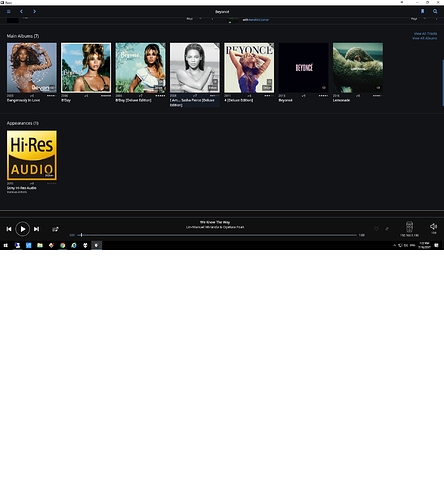This screenshot has height=500, width=444.
Task: Open the Hi-Res Audio album cover
Action: coord(32,155)
